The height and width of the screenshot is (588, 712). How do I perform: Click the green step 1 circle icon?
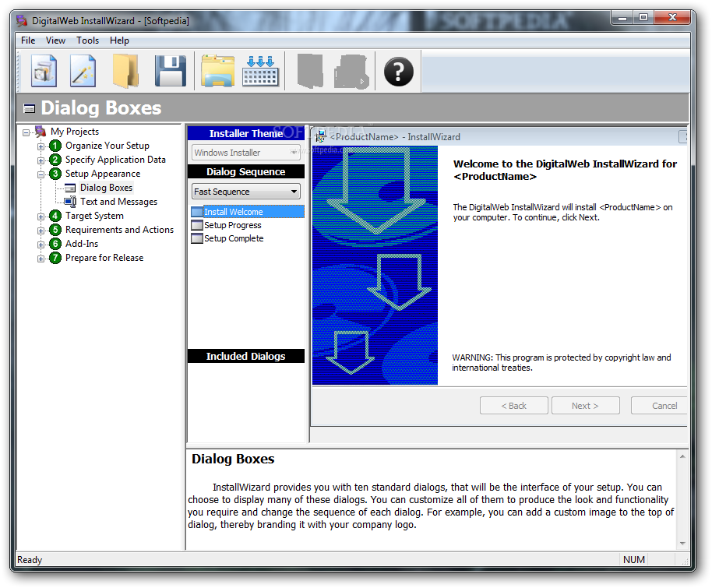coord(55,146)
